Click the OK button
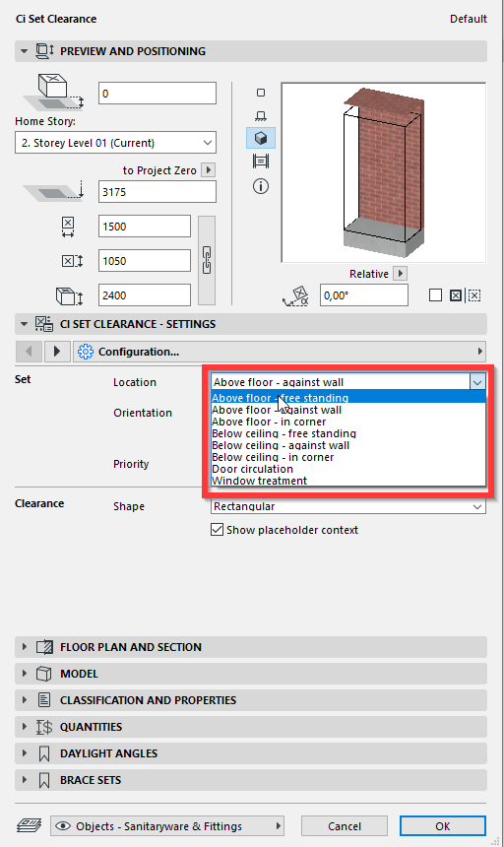The image size is (504, 847). (443, 826)
